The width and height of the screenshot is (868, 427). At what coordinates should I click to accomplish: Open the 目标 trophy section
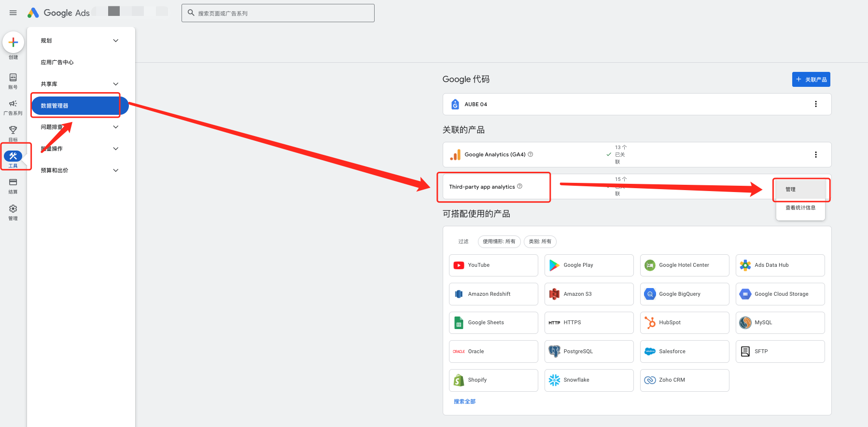point(13,134)
